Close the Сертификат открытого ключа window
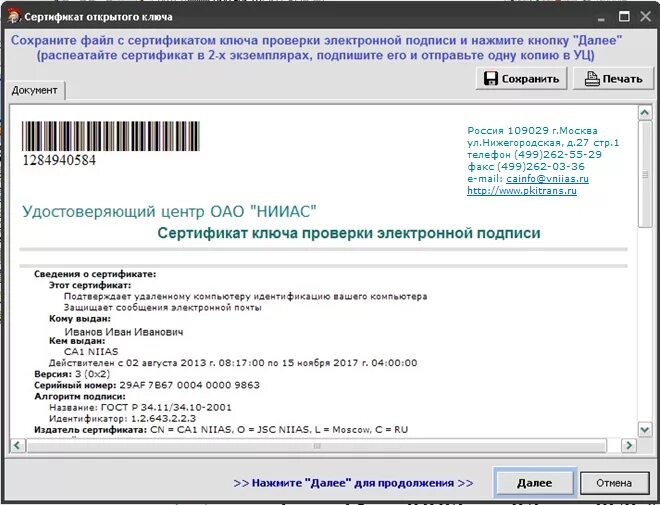This screenshot has width=660, height=505. [646, 17]
